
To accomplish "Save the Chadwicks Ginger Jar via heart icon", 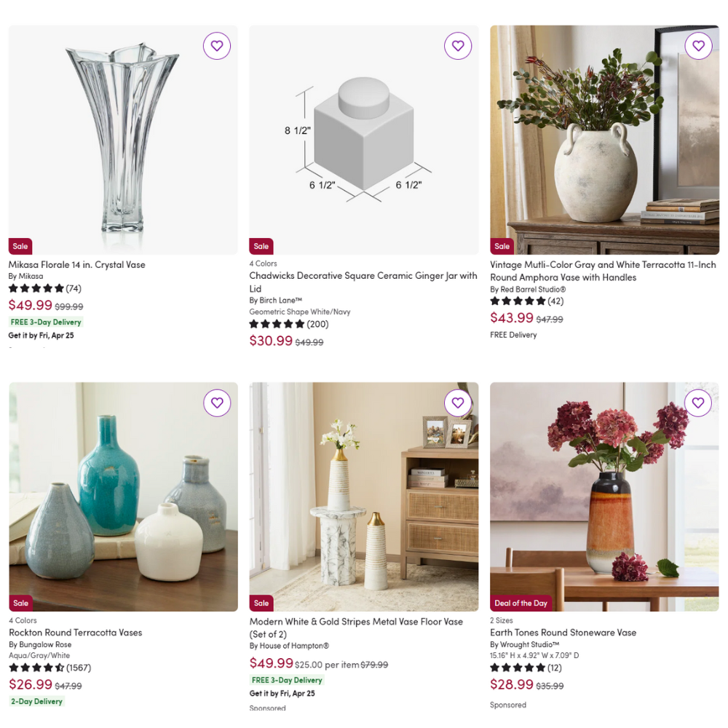I will [458, 45].
